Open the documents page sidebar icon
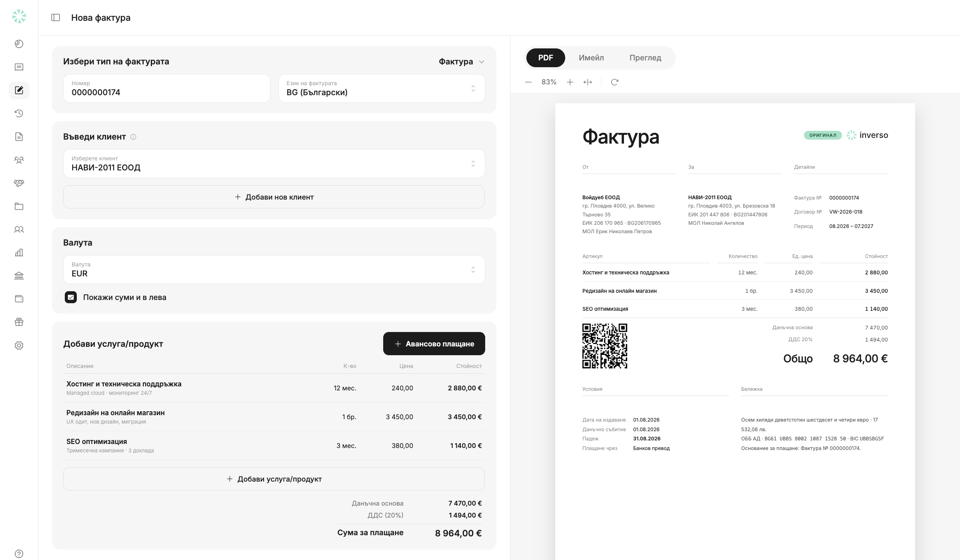The image size is (960, 560). 19,137
